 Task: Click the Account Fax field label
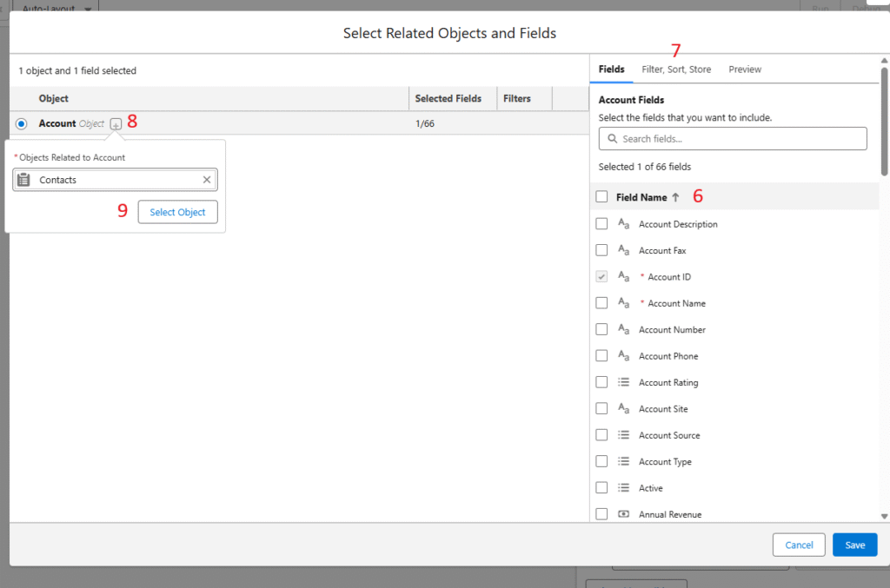coord(662,251)
